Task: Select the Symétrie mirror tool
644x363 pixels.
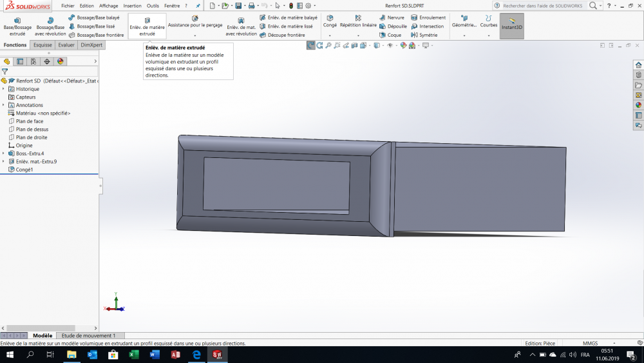Action: click(x=428, y=35)
